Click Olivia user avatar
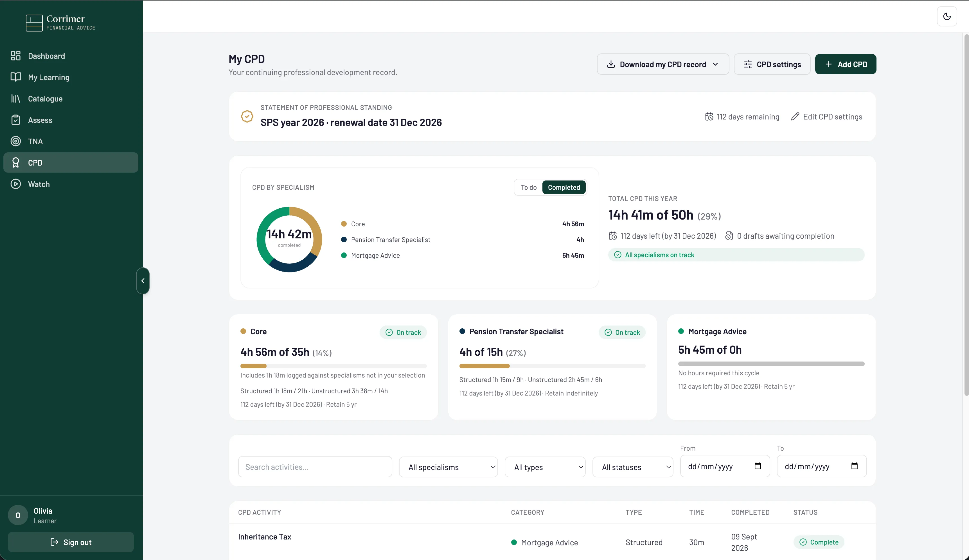 [18, 515]
